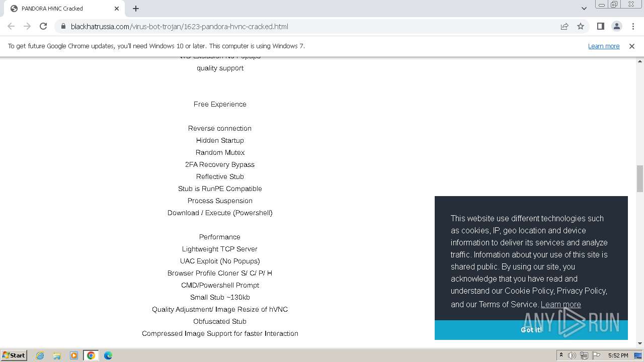Select 'Quality Adjustment/ Image Resize of hVNC'

(x=220, y=309)
